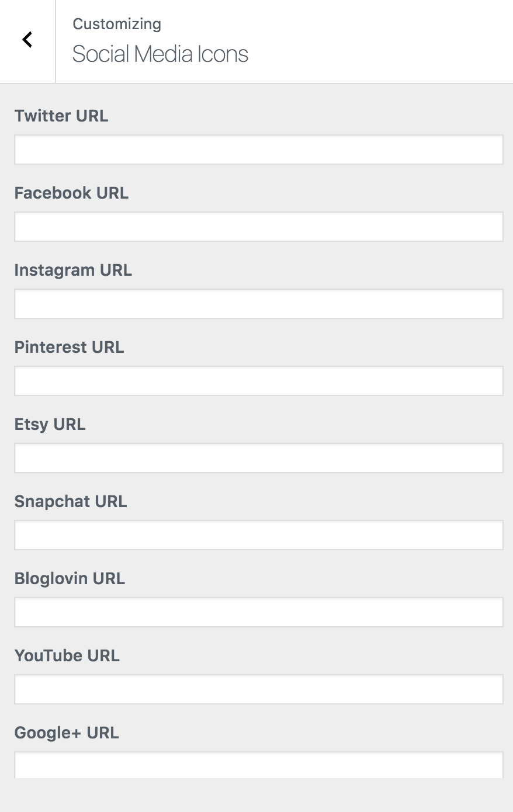This screenshot has width=513, height=812.
Task: Focus the Twitter URL text field
Action: (259, 150)
